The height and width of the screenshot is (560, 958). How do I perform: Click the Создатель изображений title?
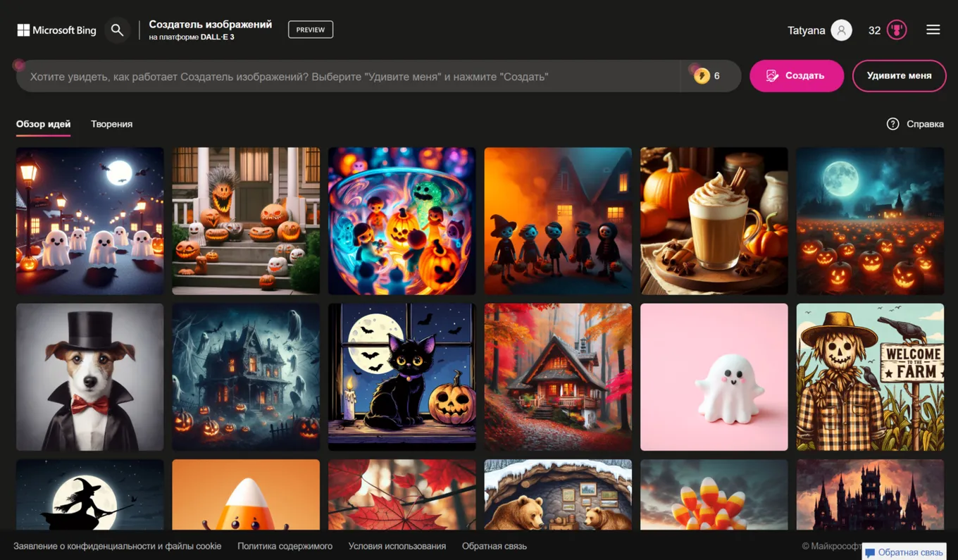tap(210, 24)
